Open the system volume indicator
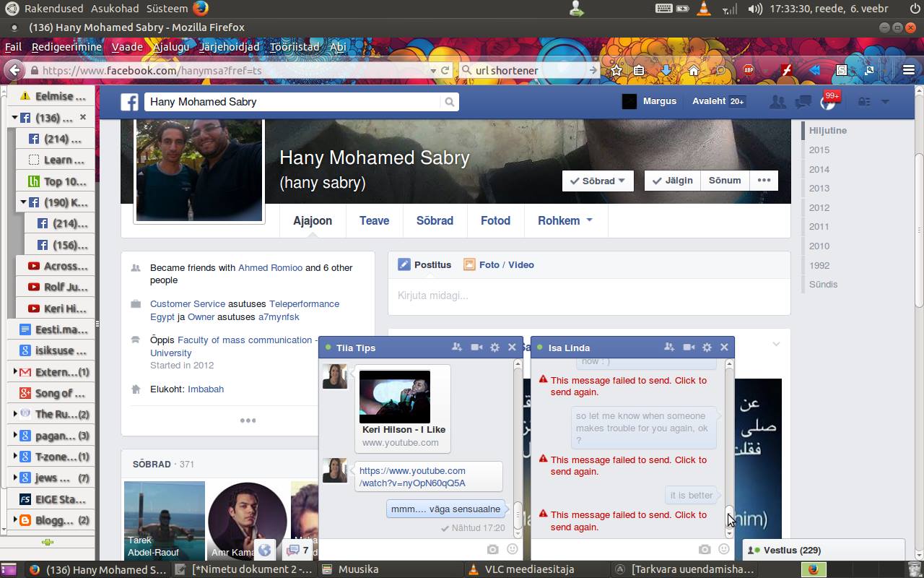This screenshot has width=924, height=578. click(x=754, y=9)
